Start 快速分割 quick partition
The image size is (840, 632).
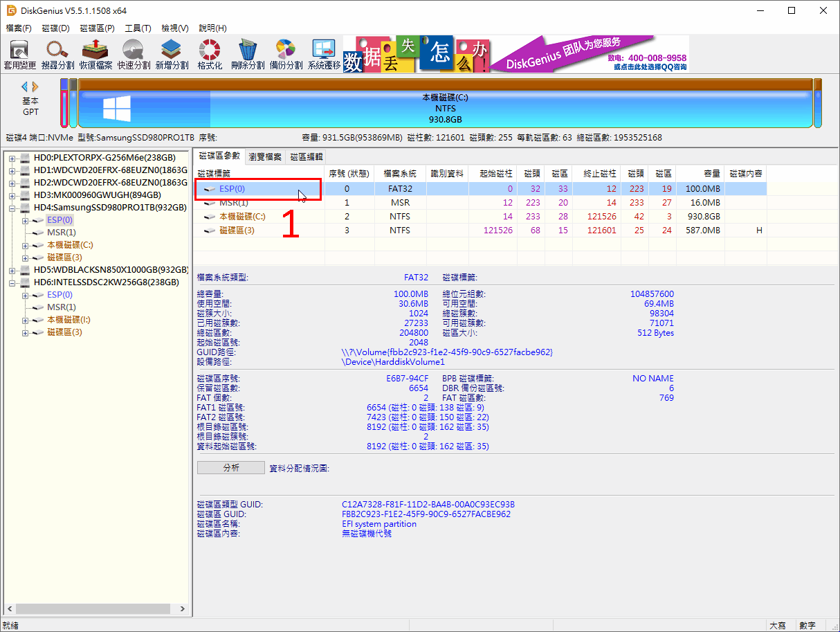point(134,55)
